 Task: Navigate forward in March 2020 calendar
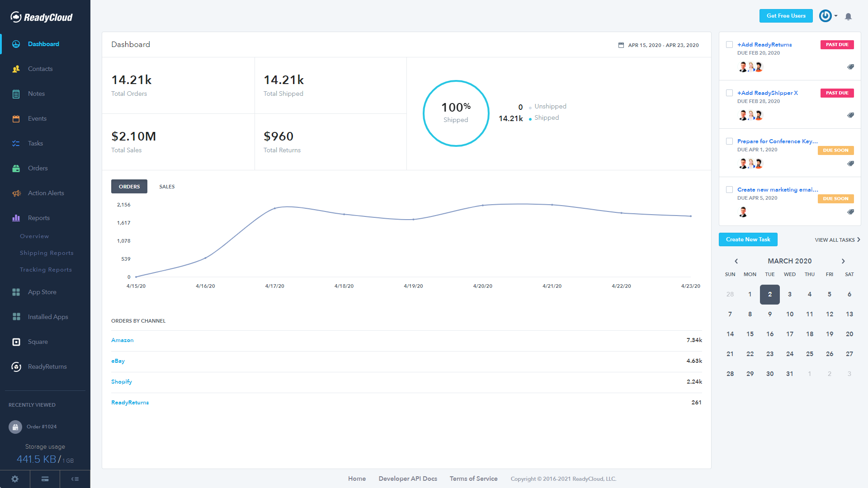[x=843, y=261]
